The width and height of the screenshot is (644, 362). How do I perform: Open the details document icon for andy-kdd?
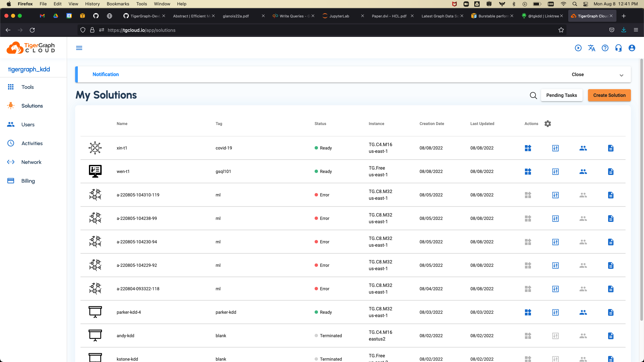pos(611,336)
